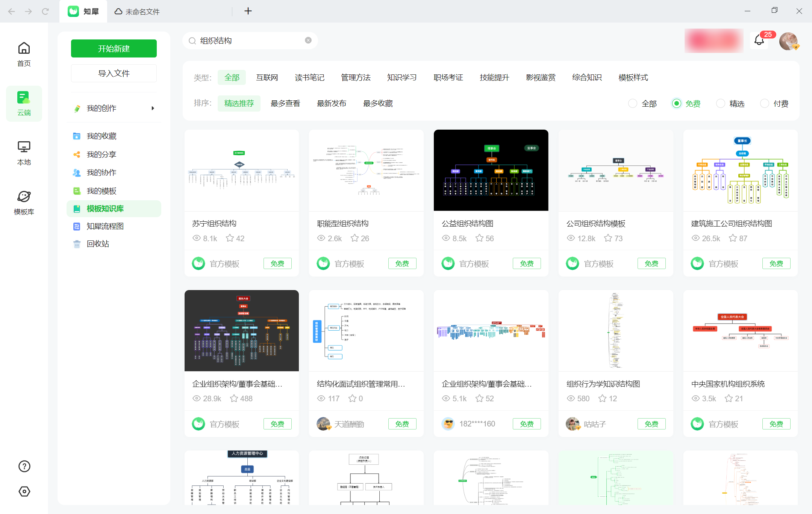812x514 pixels.
Task: Filter by 互联网 category
Action: [x=267, y=77]
